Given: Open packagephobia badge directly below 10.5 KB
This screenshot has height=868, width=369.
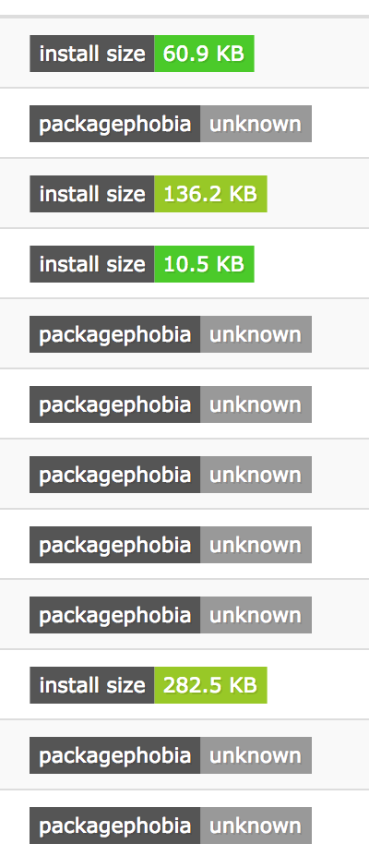Looking at the screenshot, I should (171, 334).
